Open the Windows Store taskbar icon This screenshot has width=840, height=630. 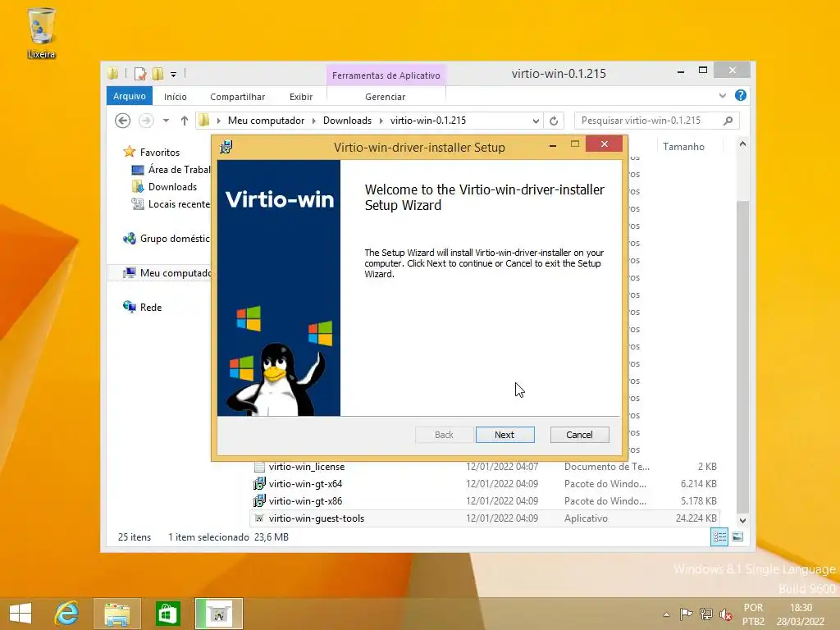(167, 614)
